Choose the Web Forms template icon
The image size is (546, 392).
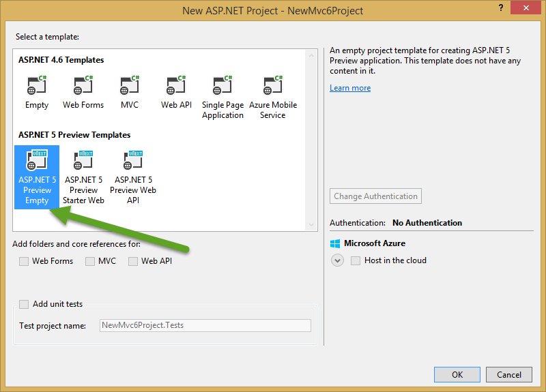pos(83,87)
